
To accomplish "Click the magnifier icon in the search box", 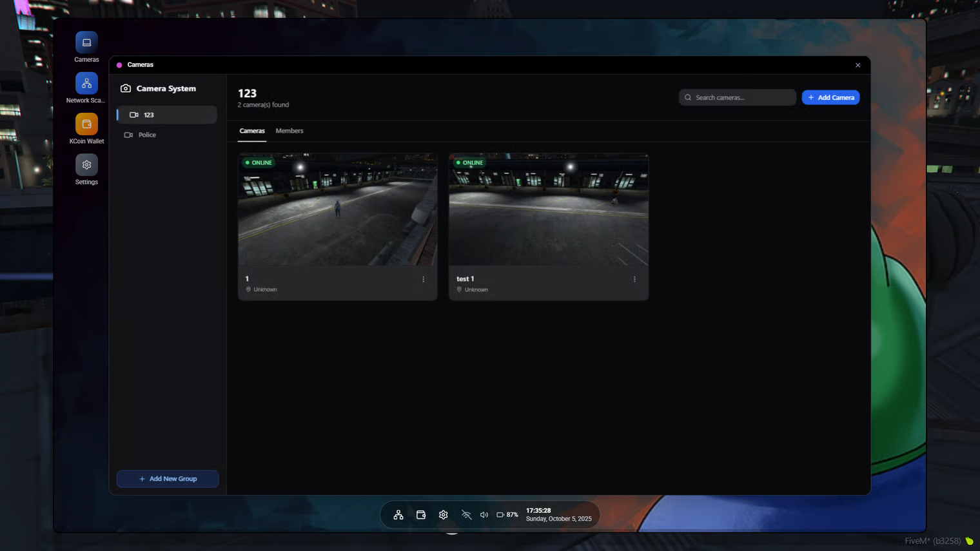I will pos(688,97).
